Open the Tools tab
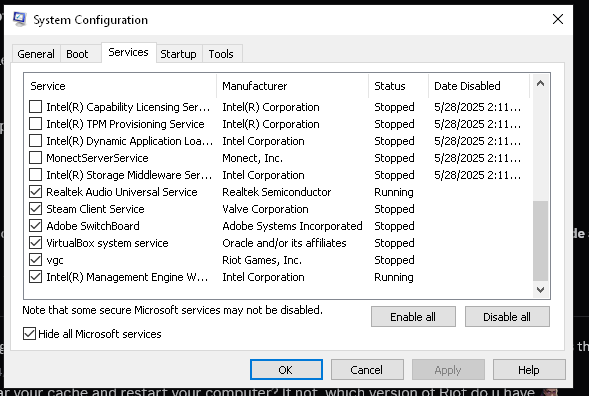The height and width of the screenshot is (396, 589). click(221, 54)
